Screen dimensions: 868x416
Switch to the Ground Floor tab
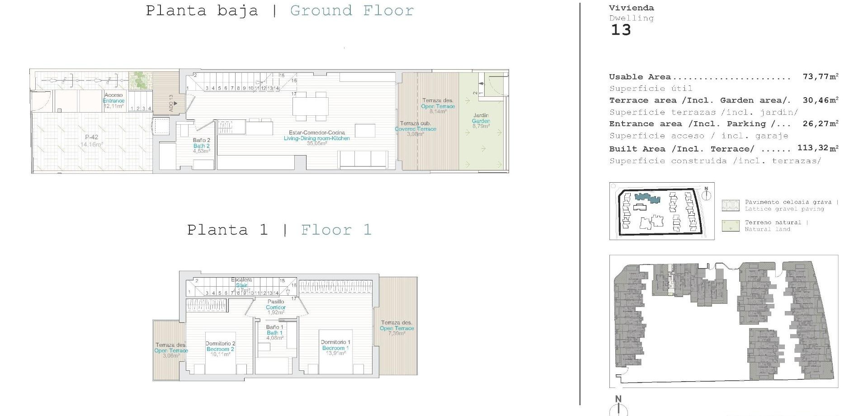[x=351, y=10]
